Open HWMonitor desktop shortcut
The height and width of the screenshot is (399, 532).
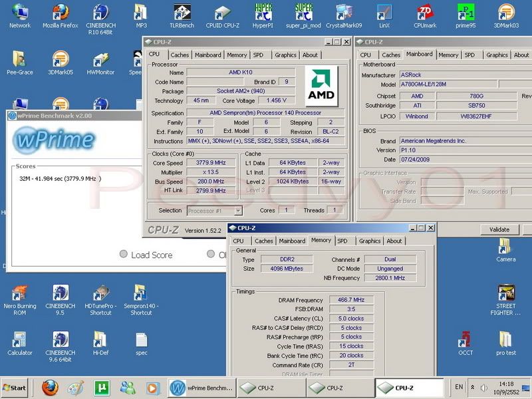point(101,63)
